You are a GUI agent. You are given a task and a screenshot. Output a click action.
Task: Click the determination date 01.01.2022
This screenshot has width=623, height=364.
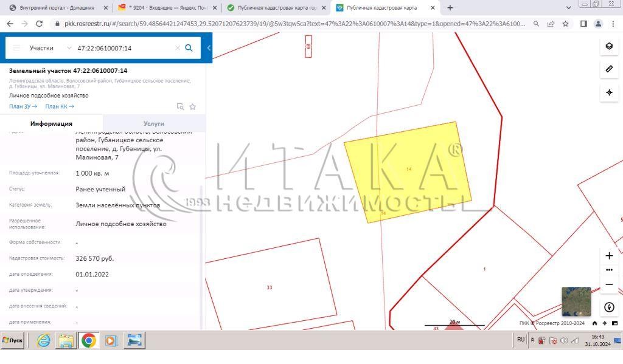point(92,274)
